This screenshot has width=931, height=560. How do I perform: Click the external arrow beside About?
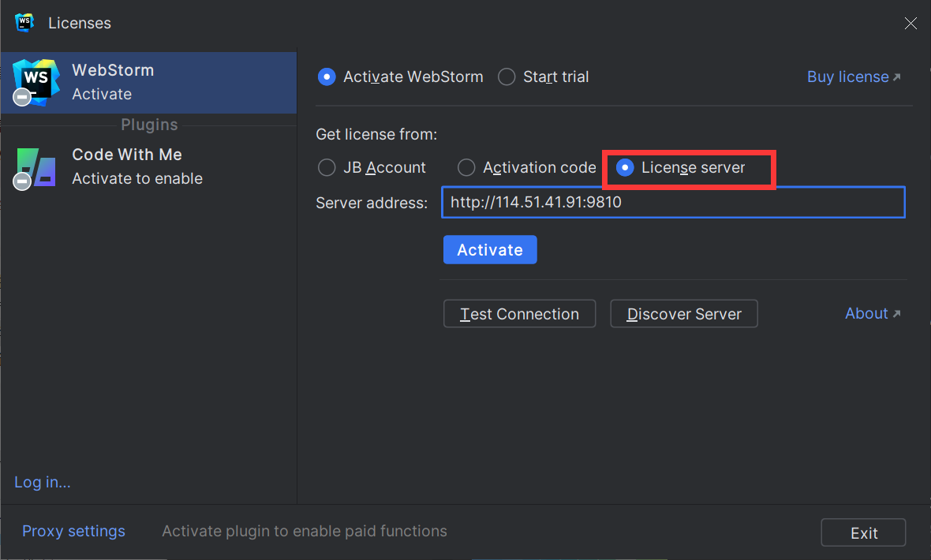tap(896, 314)
